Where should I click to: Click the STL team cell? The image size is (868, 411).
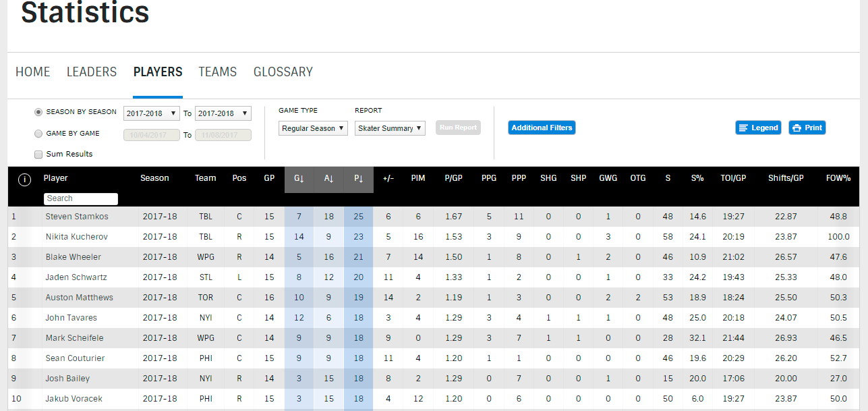tap(206, 277)
